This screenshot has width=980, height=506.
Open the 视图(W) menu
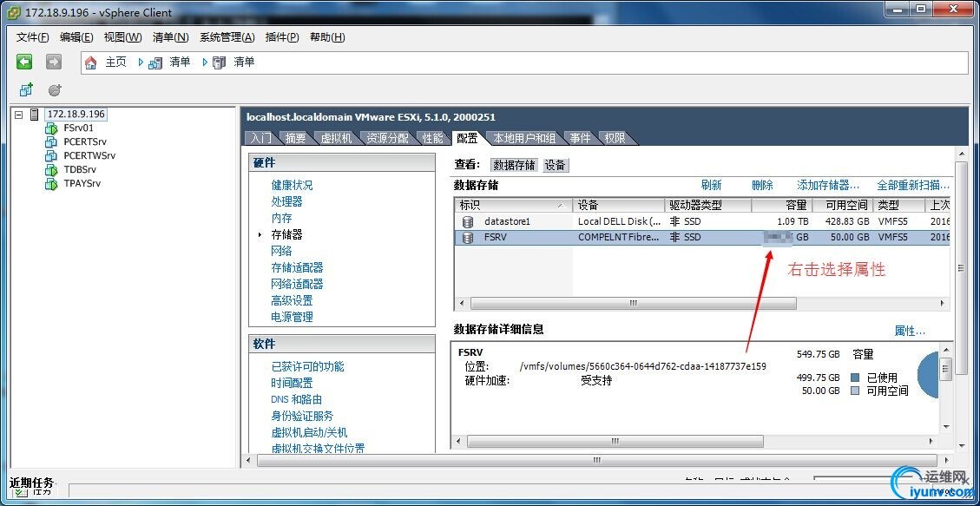pyautogui.click(x=122, y=37)
